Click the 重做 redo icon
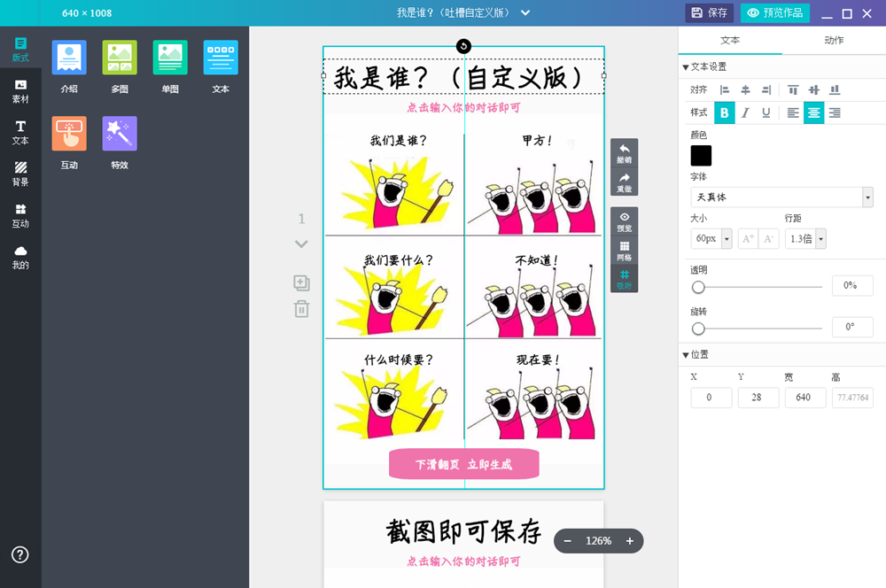886x588 pixels. pyautogui.click(x=624, y=180)
